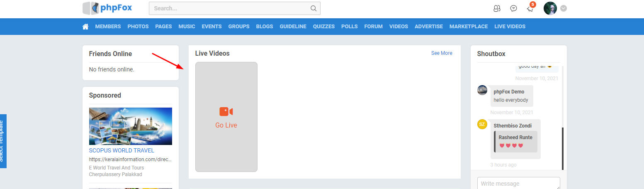The height and width of the screenshot is (189, 644).
Task: Go to the Home icon
Action: 85,27
